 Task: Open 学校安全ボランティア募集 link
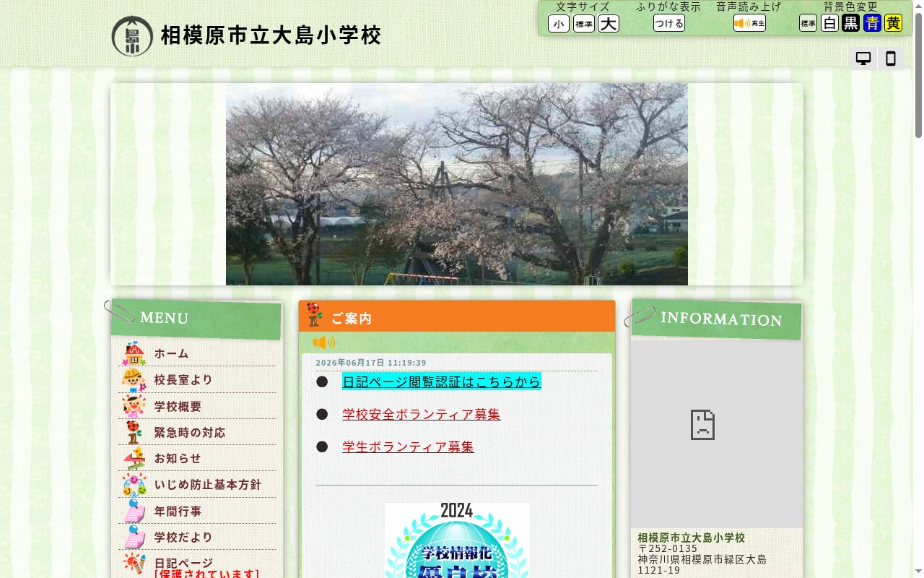pyautogui.click(x=422, y=414)
